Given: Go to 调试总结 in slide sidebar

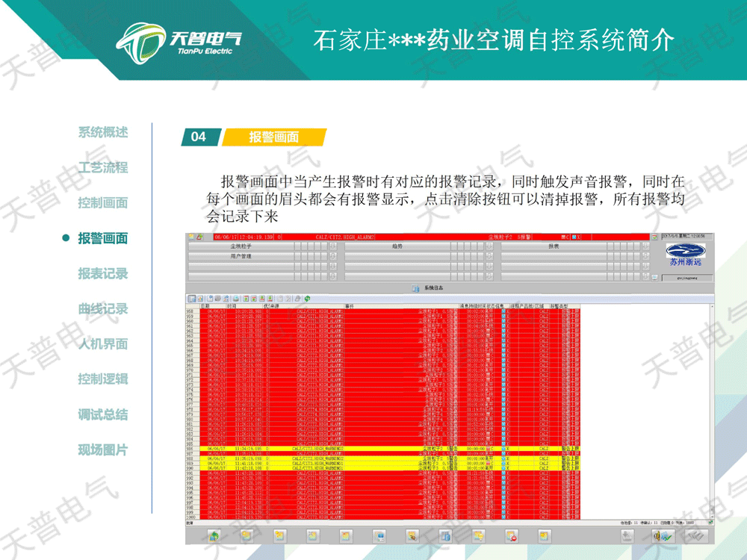Looking at the screenshot, I should 103,414.
